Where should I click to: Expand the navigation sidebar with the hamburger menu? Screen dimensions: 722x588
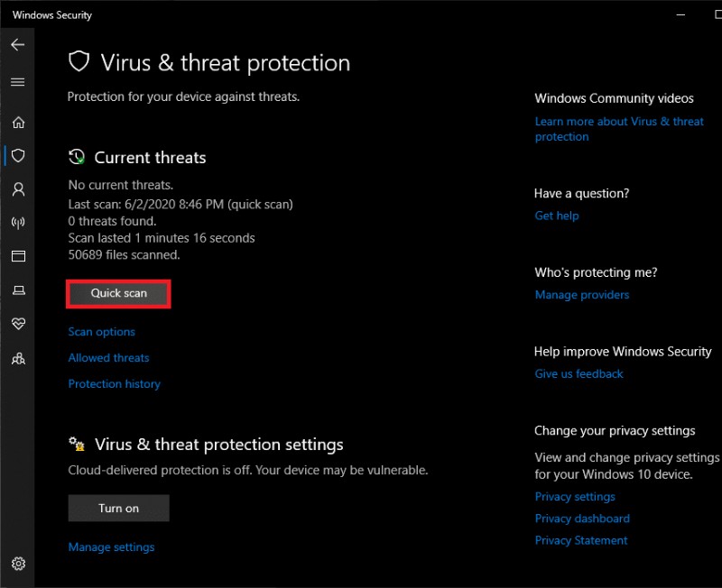click(x=17, y=81)
